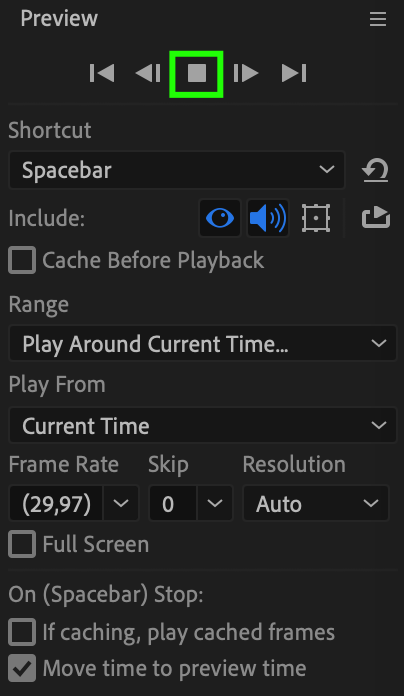
Task: Click the export preview icon
Action: 376,218
